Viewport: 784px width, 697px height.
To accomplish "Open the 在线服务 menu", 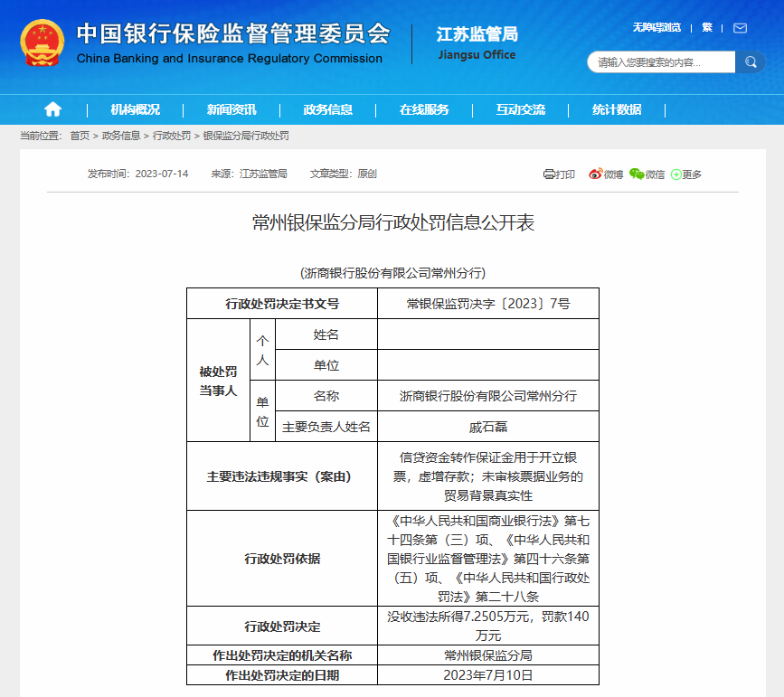I will point(424,109).
